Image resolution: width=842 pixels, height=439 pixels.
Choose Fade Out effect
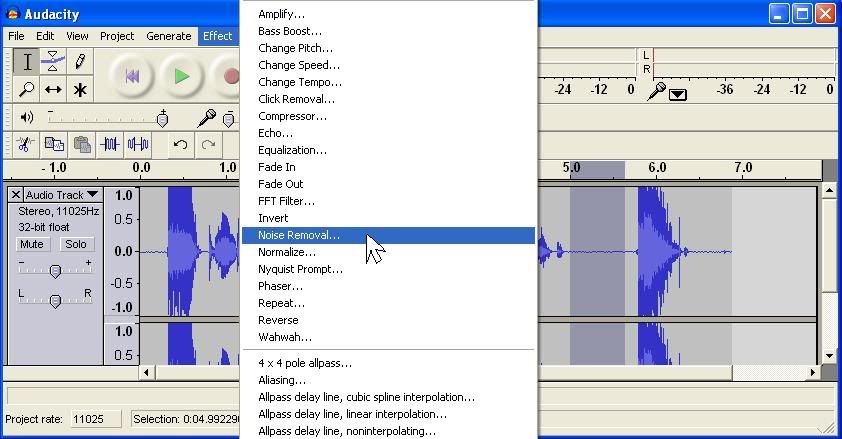388,184
